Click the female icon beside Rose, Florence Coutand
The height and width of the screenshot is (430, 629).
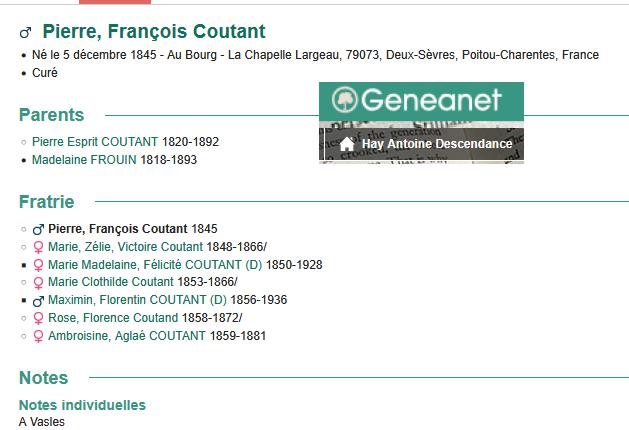click(38, 318)
